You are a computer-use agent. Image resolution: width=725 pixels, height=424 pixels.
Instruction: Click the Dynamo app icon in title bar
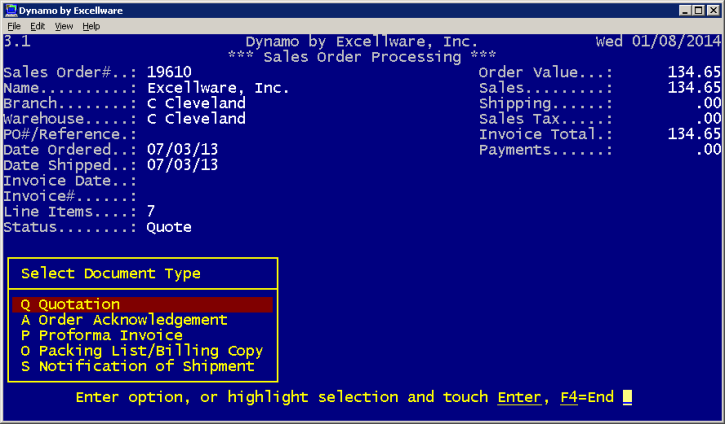tap(11, 10)
